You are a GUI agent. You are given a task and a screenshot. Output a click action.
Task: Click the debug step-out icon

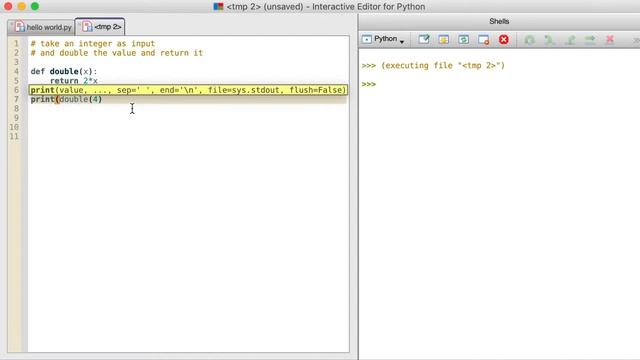[x=570, y=40]
